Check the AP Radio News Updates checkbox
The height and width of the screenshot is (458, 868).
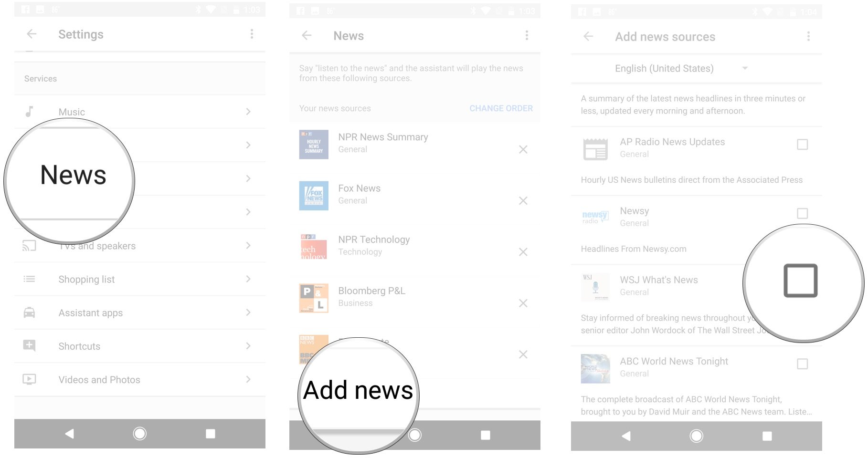(x=803, y=144)
